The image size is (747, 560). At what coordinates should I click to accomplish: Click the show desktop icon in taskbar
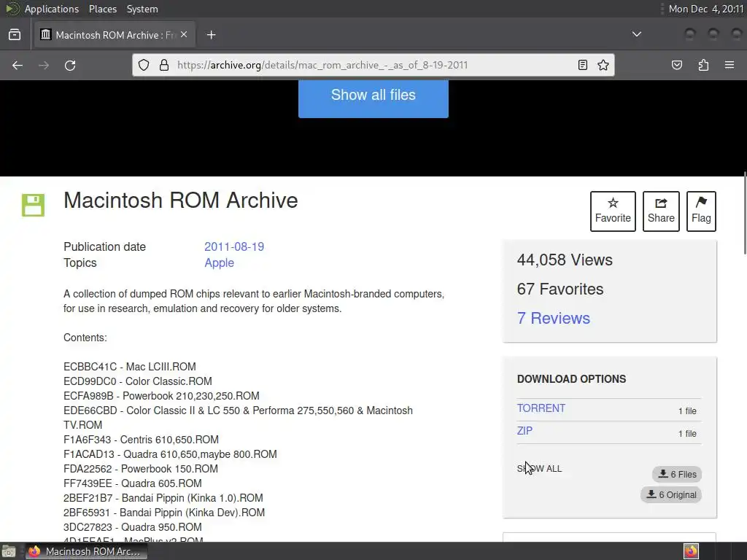coord(9,551)
